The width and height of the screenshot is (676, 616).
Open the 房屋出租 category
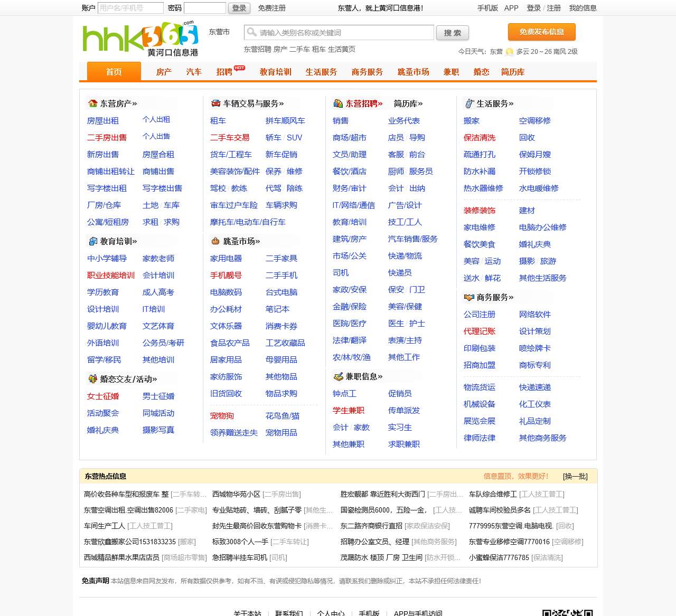(103, 121)
